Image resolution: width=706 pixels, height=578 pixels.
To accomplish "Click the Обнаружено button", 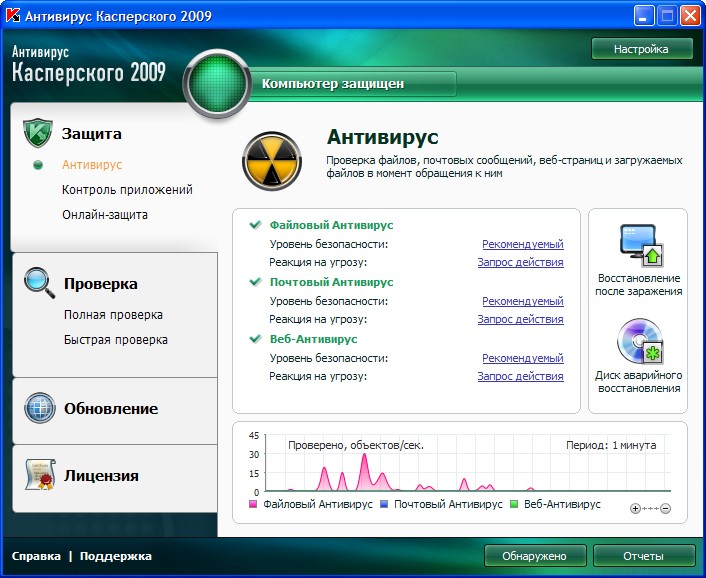I will (535, 556).
